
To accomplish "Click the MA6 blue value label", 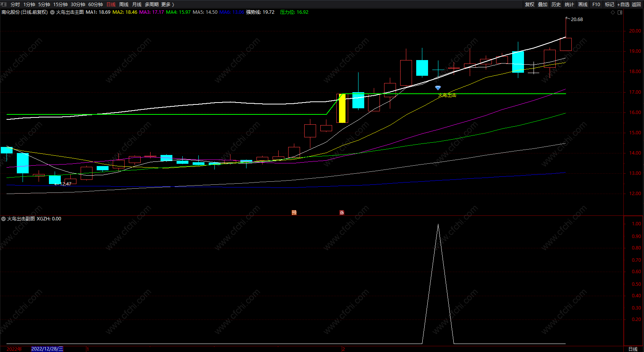I will tap(232, 12).
